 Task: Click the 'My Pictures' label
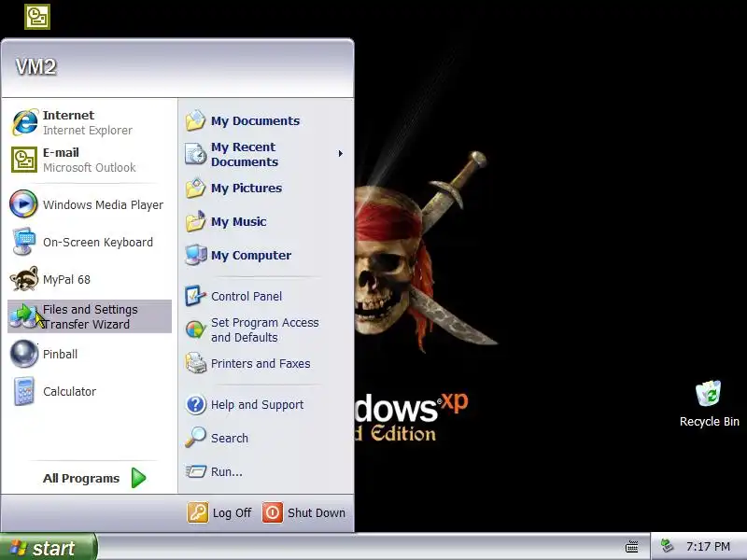247,189
